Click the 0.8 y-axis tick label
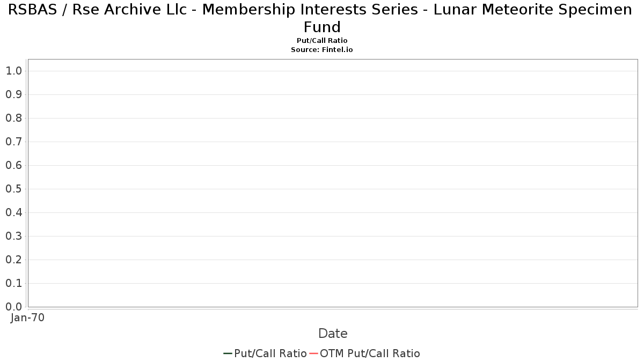Screen dimensions: 644x362 pyautogui.click(x=13, y=118)
